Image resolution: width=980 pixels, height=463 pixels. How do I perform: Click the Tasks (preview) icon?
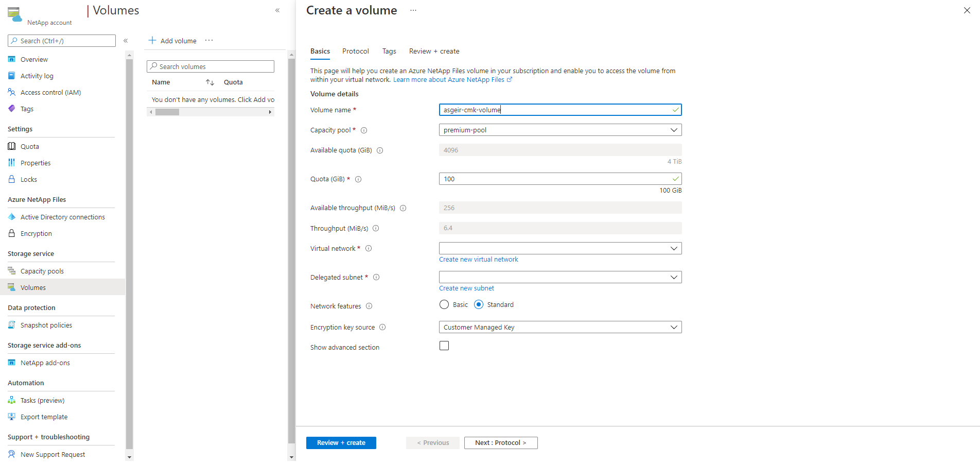(x=12, y=400)
